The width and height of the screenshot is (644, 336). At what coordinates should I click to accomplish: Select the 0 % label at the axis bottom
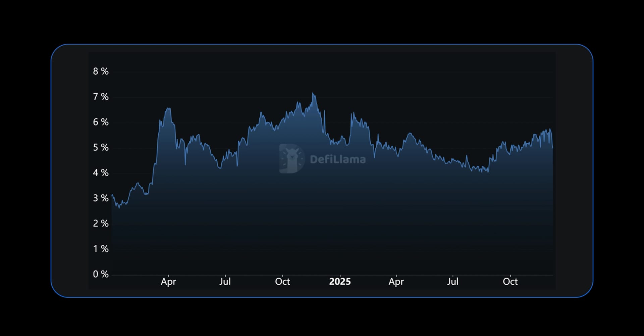pyautogui.click(x=101, y=274)
